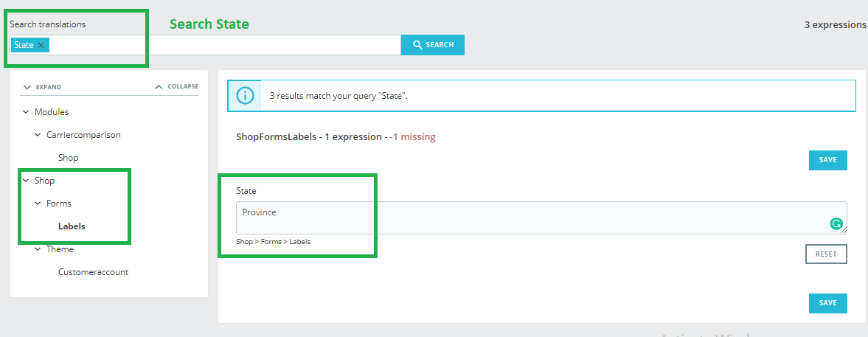The image size is (868, 337).
Task: Click the info icon in results alert
Action: [244, 96]
